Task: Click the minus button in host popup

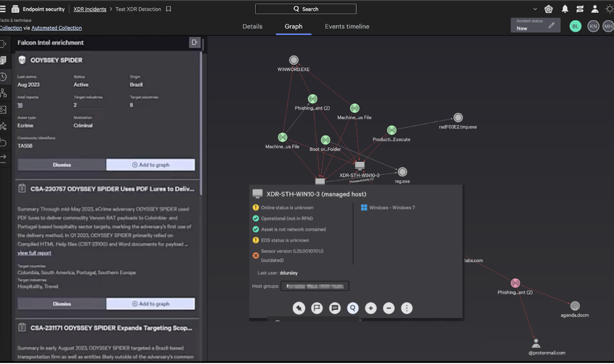Action: 389,308
